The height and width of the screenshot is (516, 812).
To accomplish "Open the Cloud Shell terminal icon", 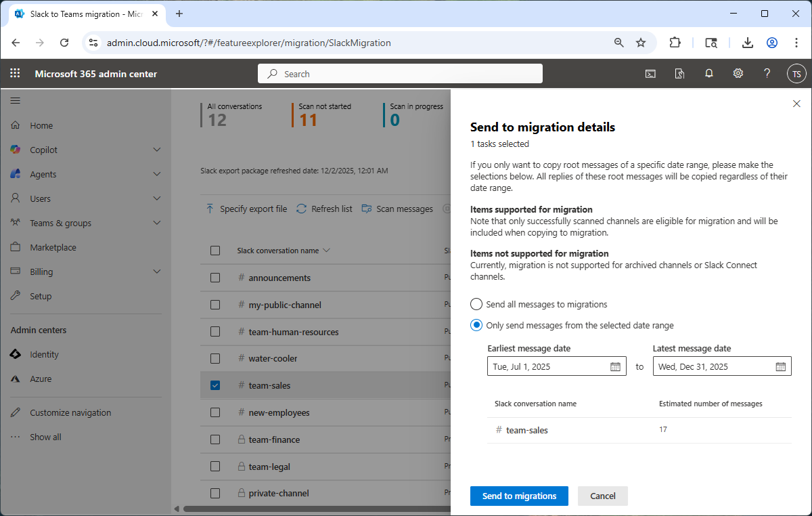I will coord(650,73).
